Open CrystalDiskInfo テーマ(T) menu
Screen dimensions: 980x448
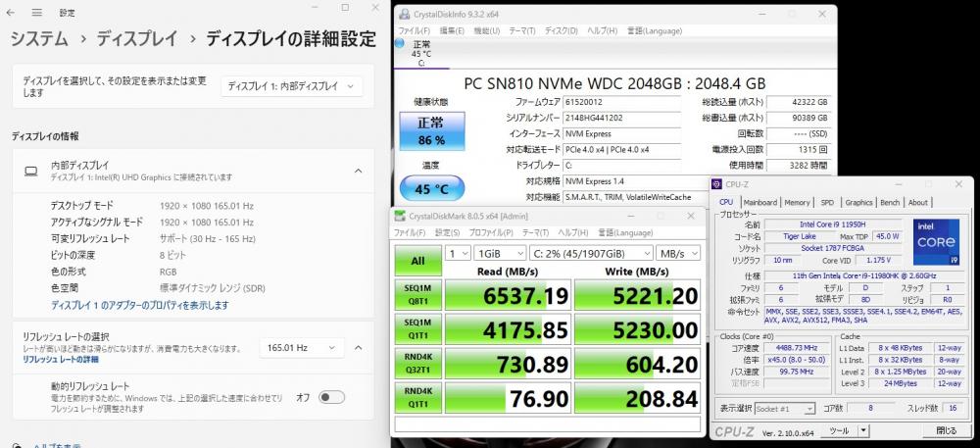point(522,30)
